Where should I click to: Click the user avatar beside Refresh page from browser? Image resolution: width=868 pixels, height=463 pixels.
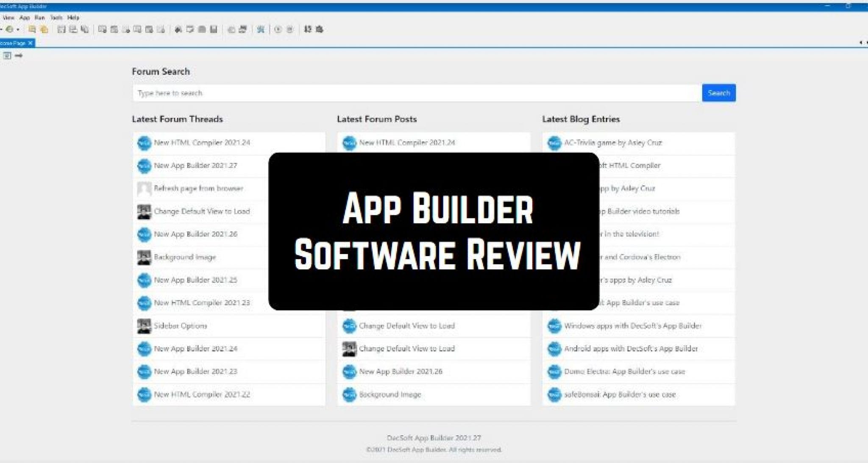pyautogui.click(x=144, y=189)
